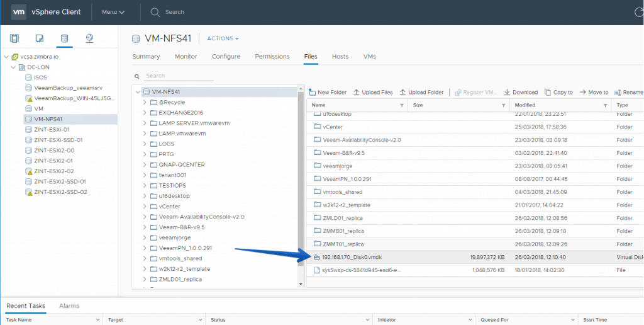Switch to the Hosts tab

(x=340, y=56)
